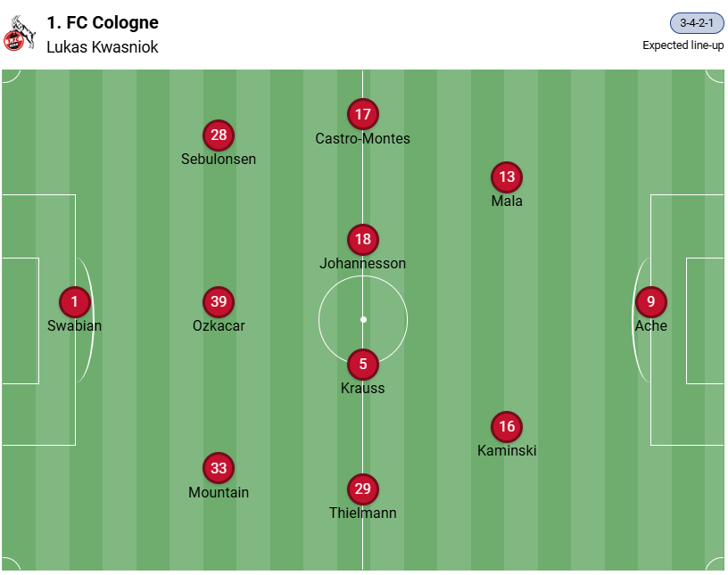Click player circle number 33 Mountain
728x575 pixels.
(x=219, y=468)
